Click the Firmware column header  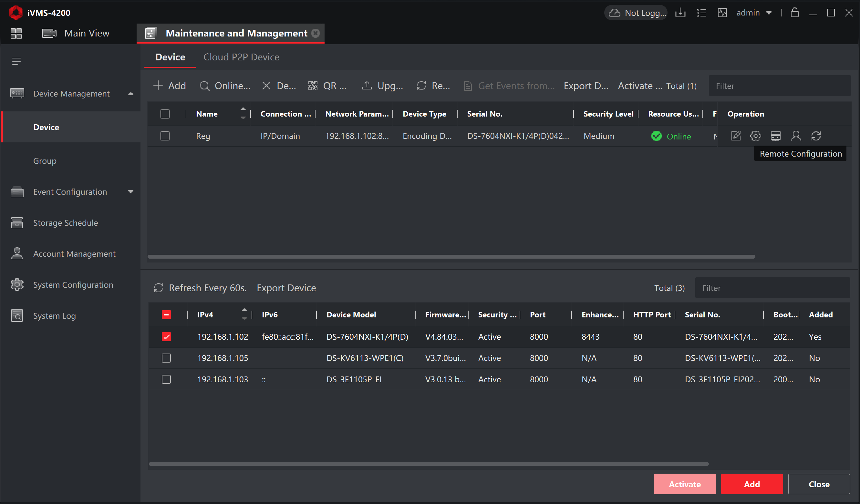pyautogui.click(x=445, y=314)
